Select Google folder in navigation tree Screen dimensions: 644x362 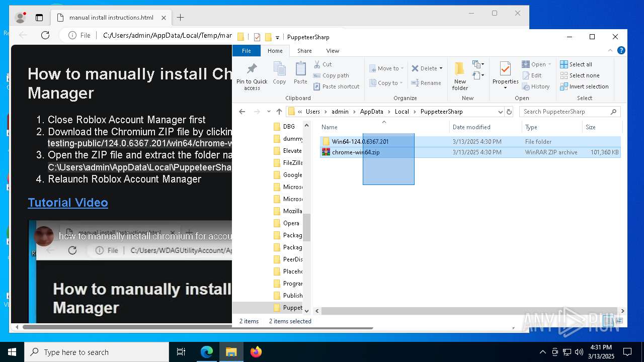(x=288, y=175)
